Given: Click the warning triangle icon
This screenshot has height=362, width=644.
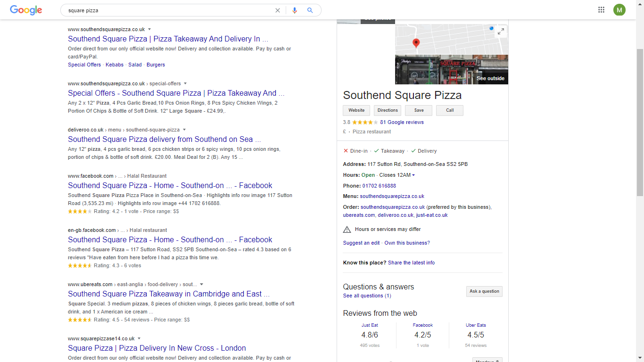Looking at the screenshot, I should pos(347,230).
